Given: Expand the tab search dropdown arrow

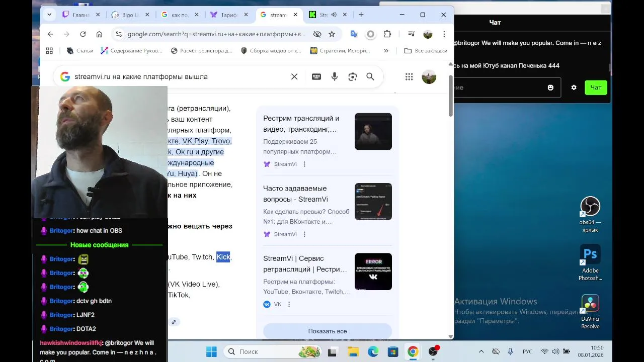Looking at the screenshot, I should [49, 15].
